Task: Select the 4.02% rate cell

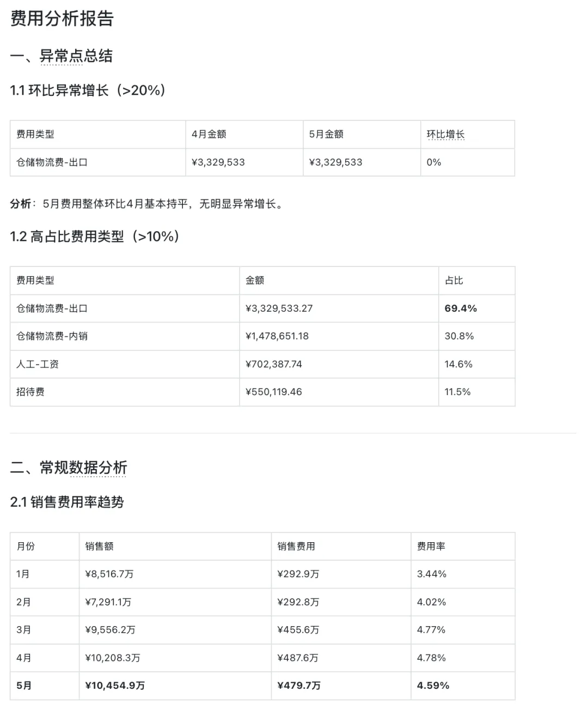Action: tap(432, 602)
